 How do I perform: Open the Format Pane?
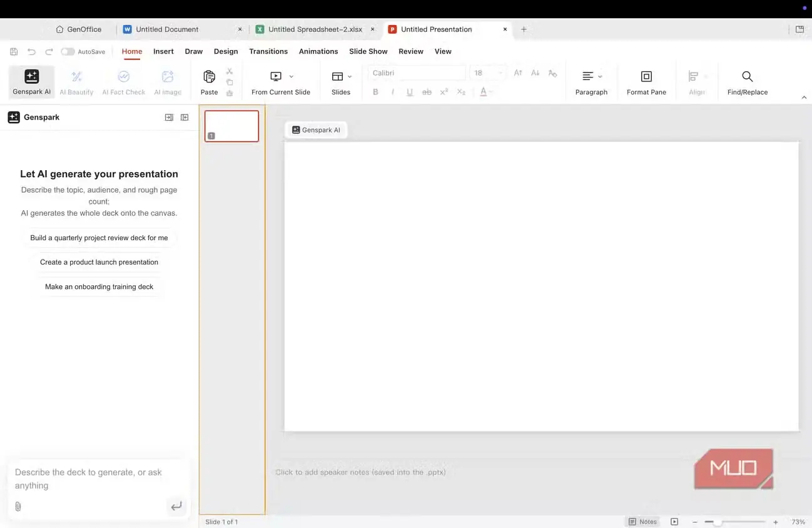(646, 82)
